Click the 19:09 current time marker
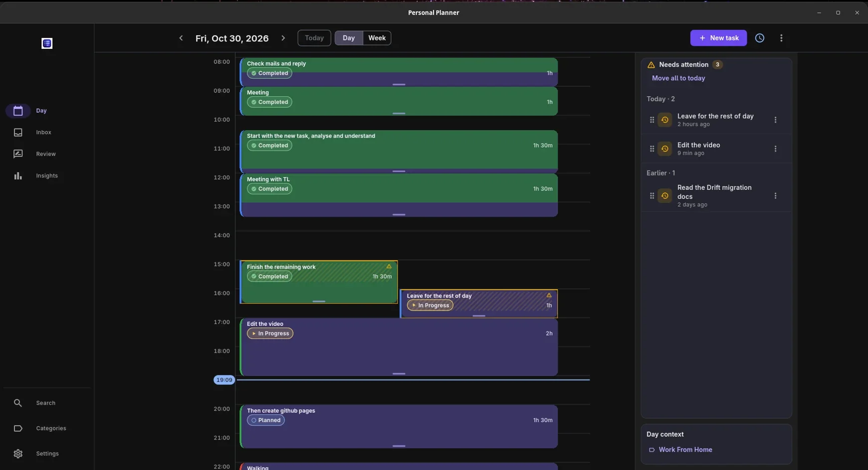The image size is (868, 470). coord(224,380)
